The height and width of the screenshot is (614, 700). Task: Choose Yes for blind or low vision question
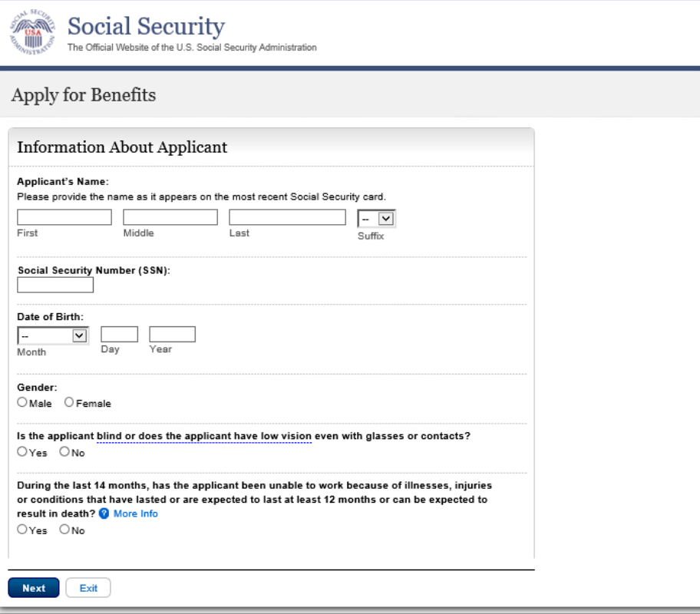tap(22, 451)
